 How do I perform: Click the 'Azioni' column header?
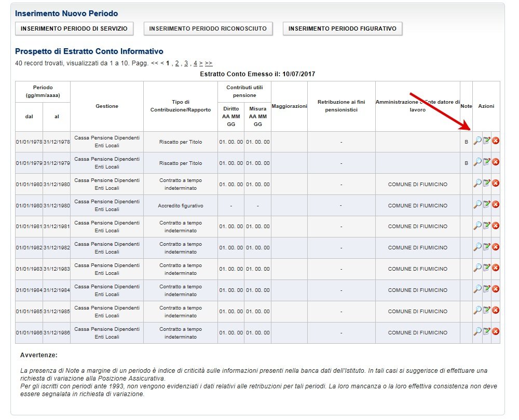pyautogui.click(x=486, y=106)
